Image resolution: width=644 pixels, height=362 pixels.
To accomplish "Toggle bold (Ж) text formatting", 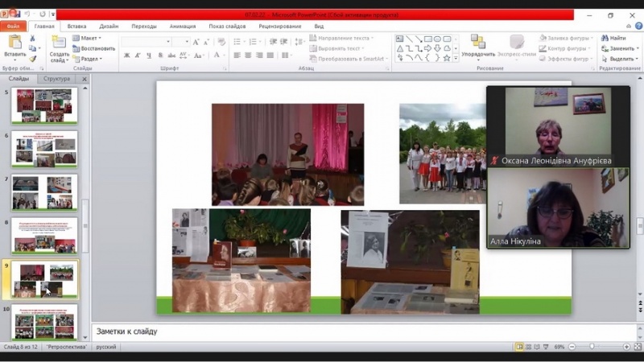I will (126, 56).
